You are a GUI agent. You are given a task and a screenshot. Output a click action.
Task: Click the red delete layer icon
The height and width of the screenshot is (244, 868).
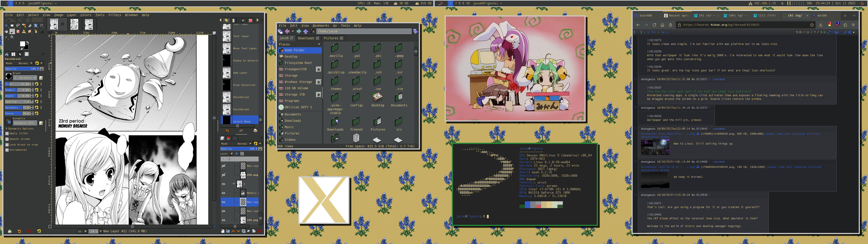pyautogui.click(x=259, y=231)
